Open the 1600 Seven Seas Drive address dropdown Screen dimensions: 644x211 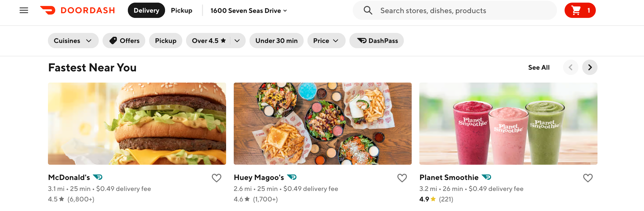click(x=249, y=11)
